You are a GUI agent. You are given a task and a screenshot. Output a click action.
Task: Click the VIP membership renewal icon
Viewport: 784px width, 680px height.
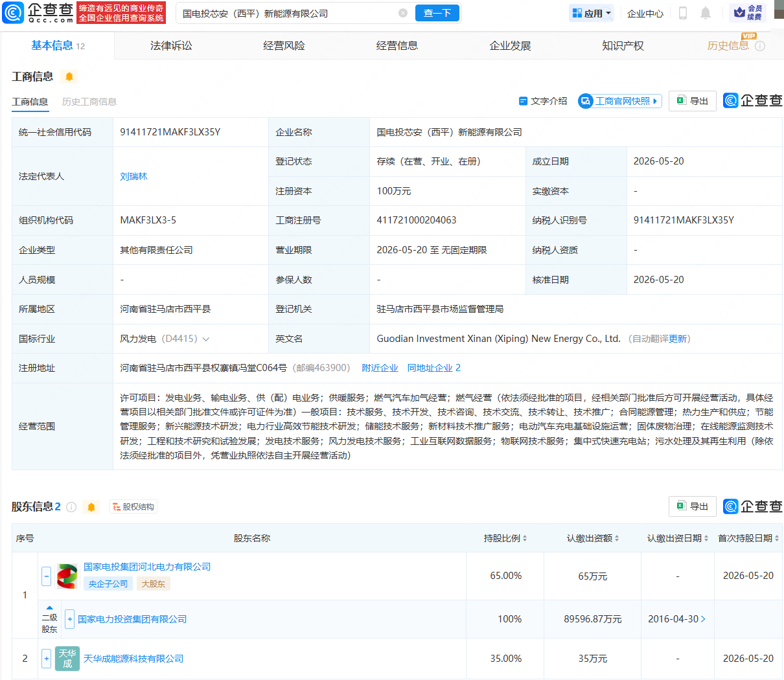pyautogui.click(x=747, y=12)
